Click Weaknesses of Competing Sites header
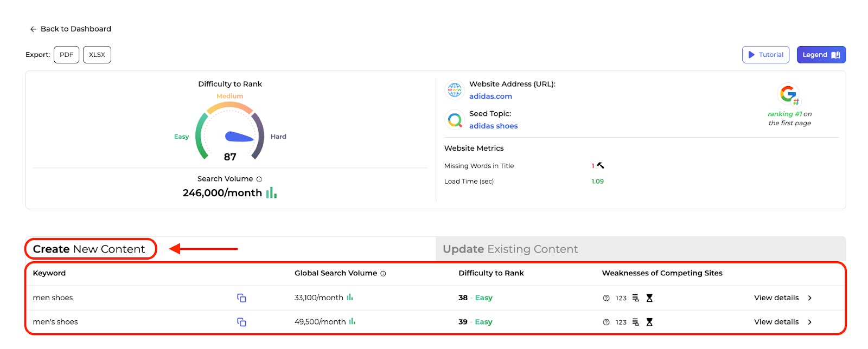Screen dimensions: 868x349 [662, 273]
